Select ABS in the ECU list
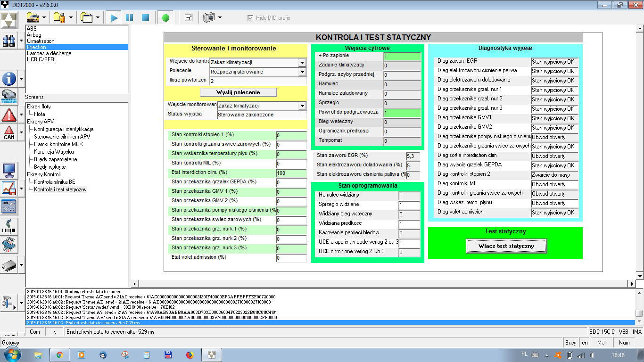This screenshot has height=362, width=644. pyautogui.click(x=32, y=29)
